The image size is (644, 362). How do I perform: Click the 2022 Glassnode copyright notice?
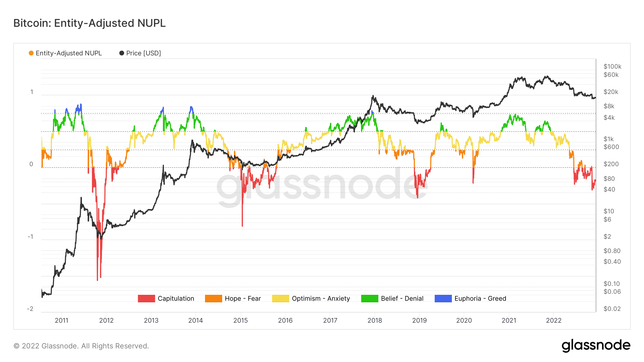tap(81, 346)
